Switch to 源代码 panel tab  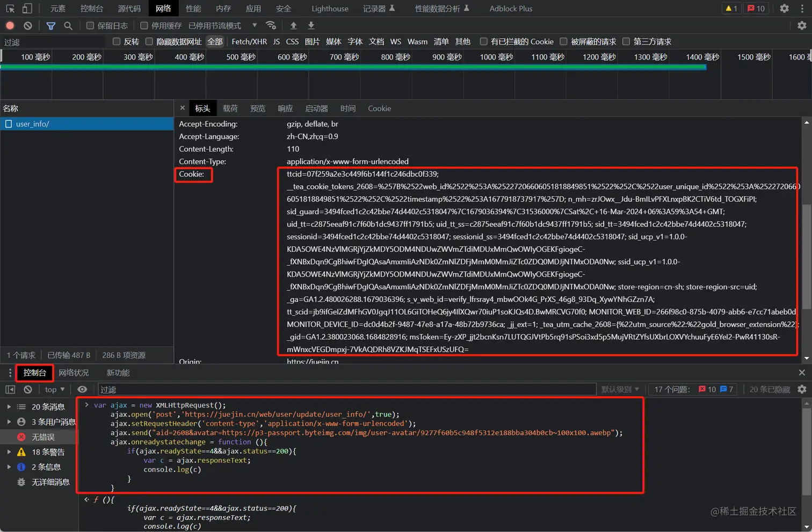(129, 9)
